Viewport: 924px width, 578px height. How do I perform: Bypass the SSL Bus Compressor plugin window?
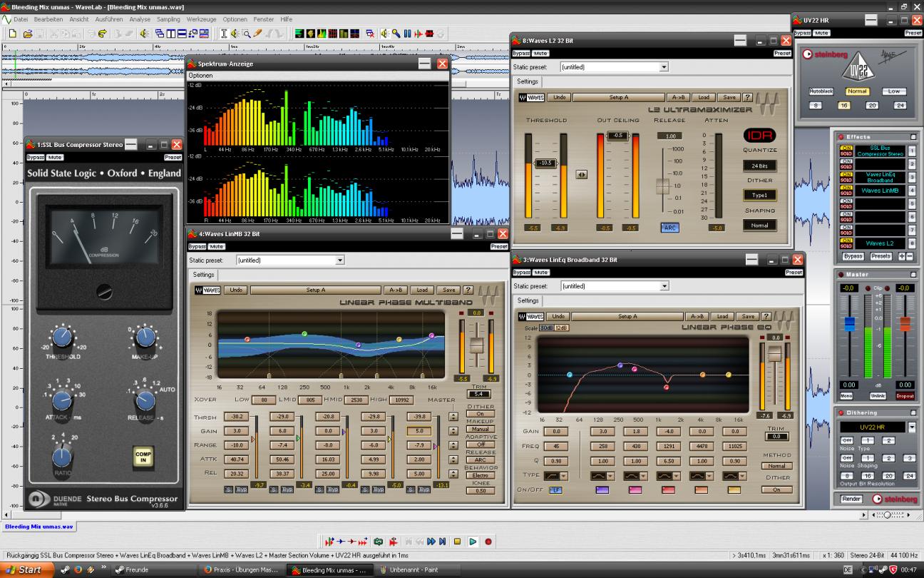(35, 157)
